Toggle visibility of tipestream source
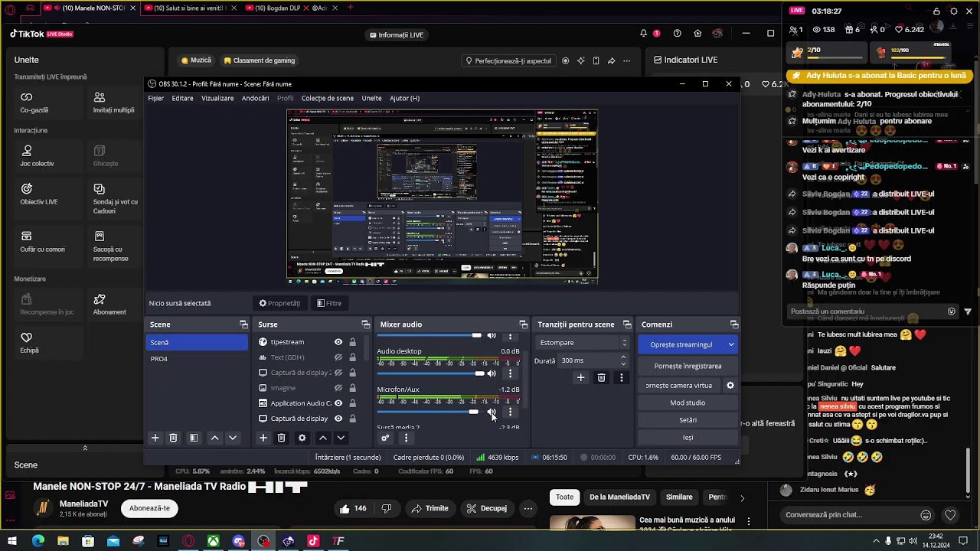The height and width of the screenshot is (551, 980). click(x=338, y=342)
